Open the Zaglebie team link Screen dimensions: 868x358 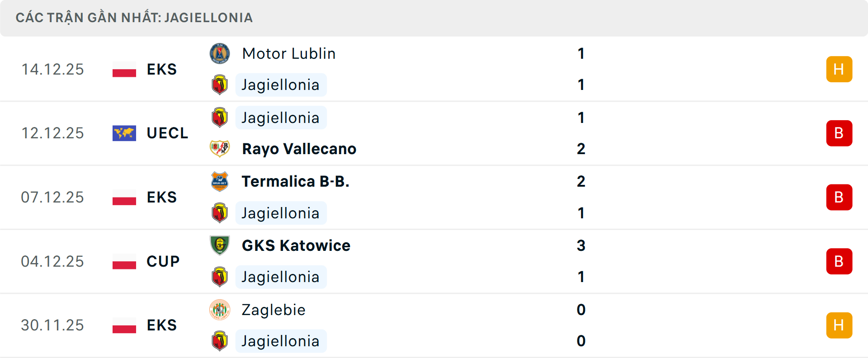(x=274, y=310)
